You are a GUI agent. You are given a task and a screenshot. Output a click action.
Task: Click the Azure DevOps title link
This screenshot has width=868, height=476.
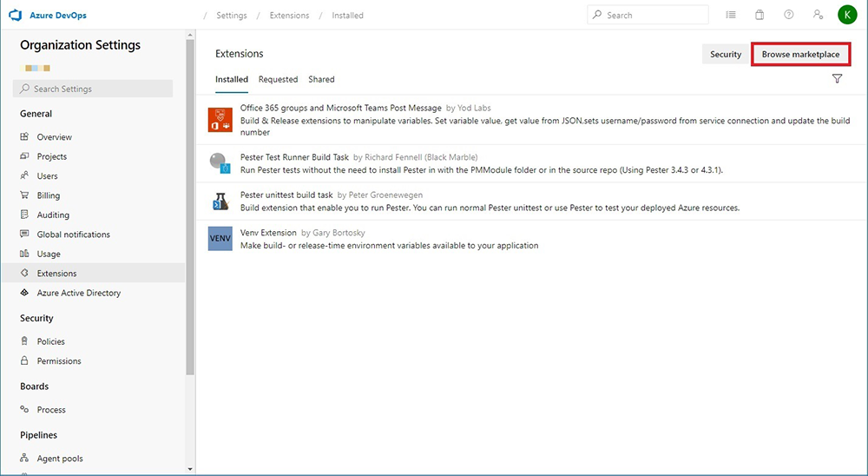pyautogui.click(x=58, y=15)
